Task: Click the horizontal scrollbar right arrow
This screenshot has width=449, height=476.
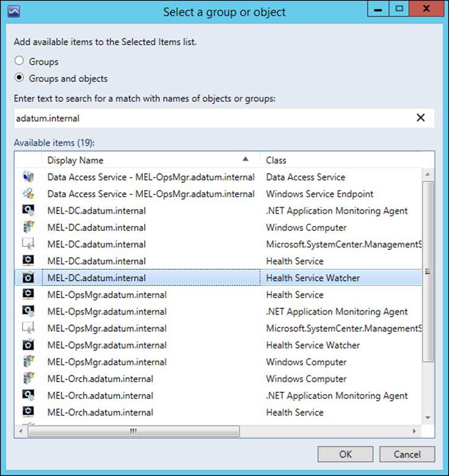Action: [x=415, y=431]
